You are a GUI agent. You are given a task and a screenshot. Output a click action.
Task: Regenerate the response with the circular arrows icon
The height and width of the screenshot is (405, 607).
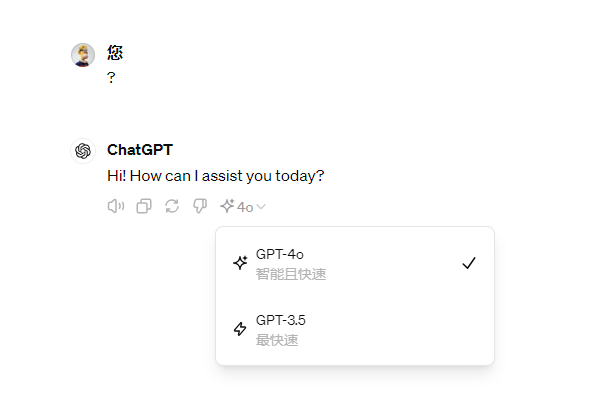172,206
